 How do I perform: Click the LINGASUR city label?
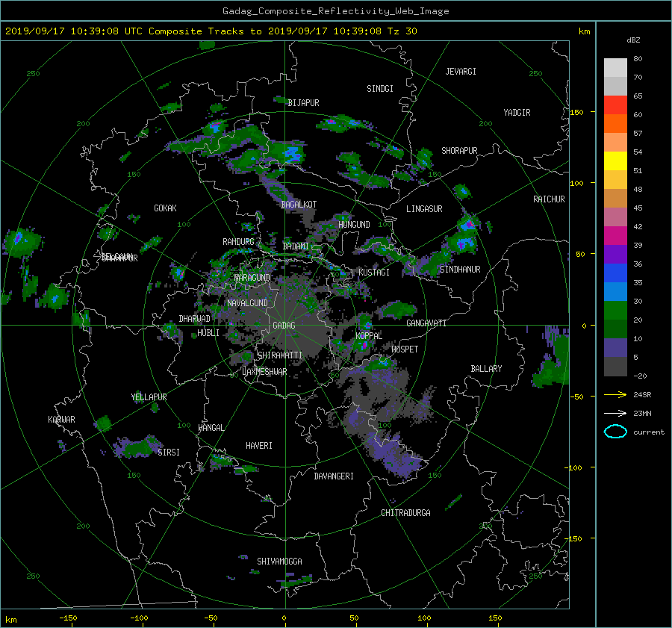point(424,209)
